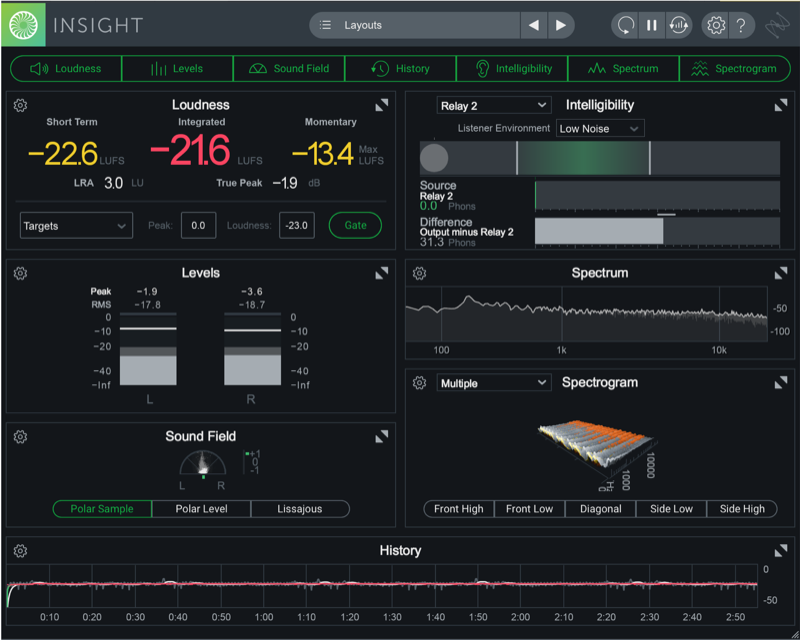The height and width of the screenshot is (640, 800).
Task: Open the global settings gear
Action: point(716,25)
